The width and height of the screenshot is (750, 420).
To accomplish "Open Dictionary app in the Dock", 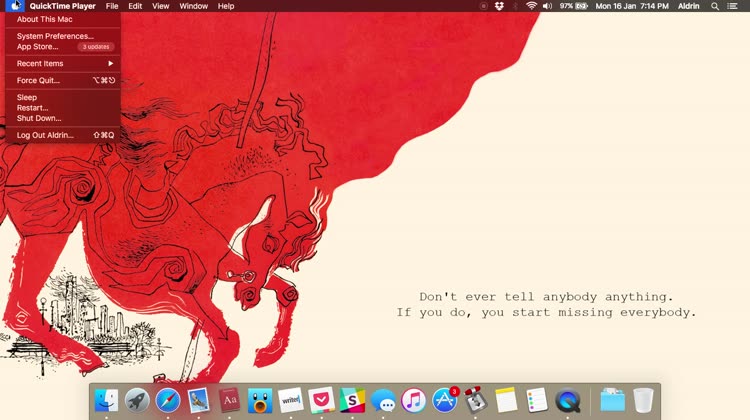I will pyautogui.click(x=230, y=400).
